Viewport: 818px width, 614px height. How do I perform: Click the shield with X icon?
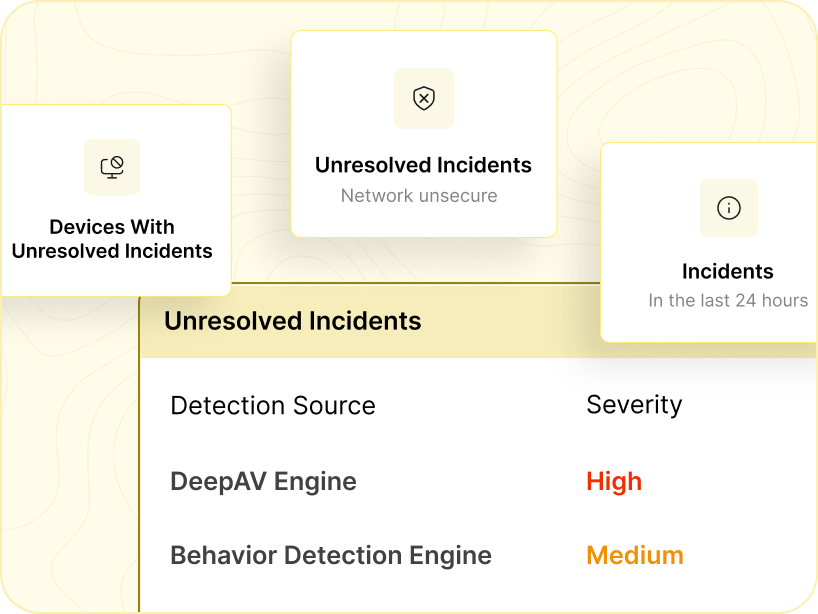pyautogui.click(x=424, y=98)
